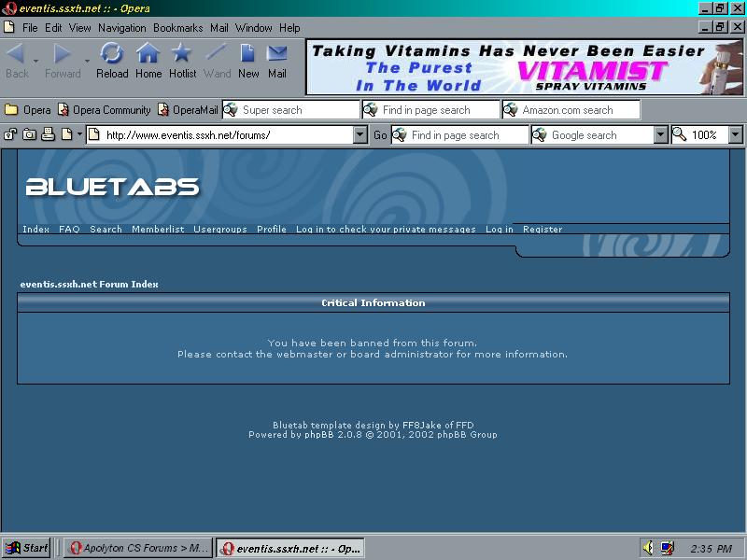Open the OperaMail bookmark
The width and height of the screenshot is (747, 560).
[188, 110]
